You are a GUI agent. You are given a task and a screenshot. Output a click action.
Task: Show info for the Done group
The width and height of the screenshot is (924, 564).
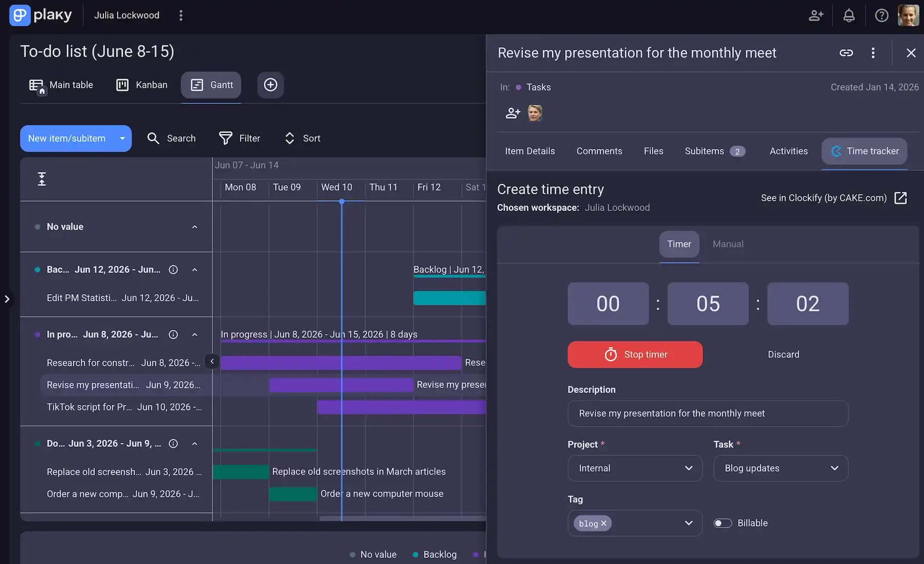pos(174,443)
